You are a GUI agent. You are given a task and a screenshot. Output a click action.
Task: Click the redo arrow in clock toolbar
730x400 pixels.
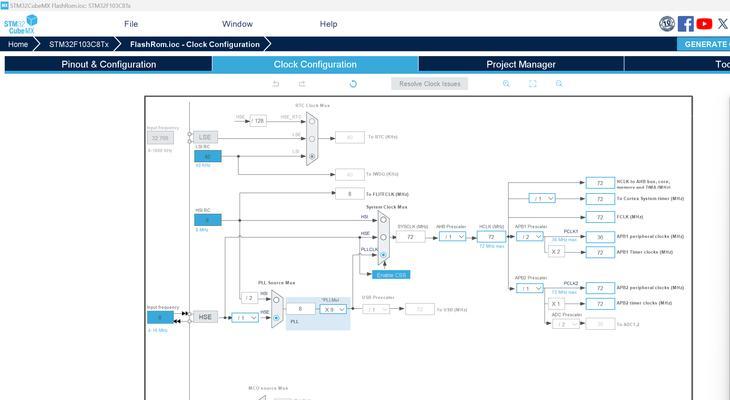point(302,84)
